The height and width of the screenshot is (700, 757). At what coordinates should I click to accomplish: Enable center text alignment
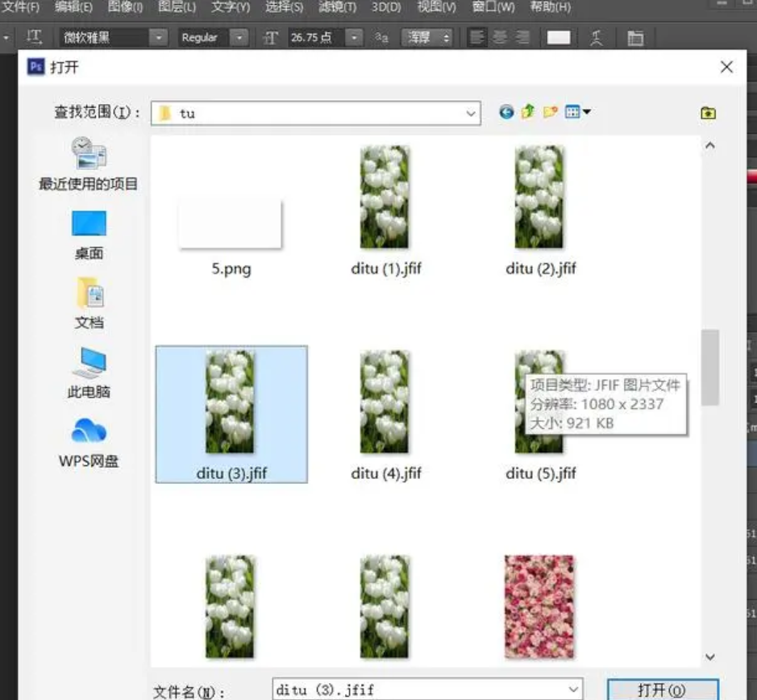(x=500, y=37)
